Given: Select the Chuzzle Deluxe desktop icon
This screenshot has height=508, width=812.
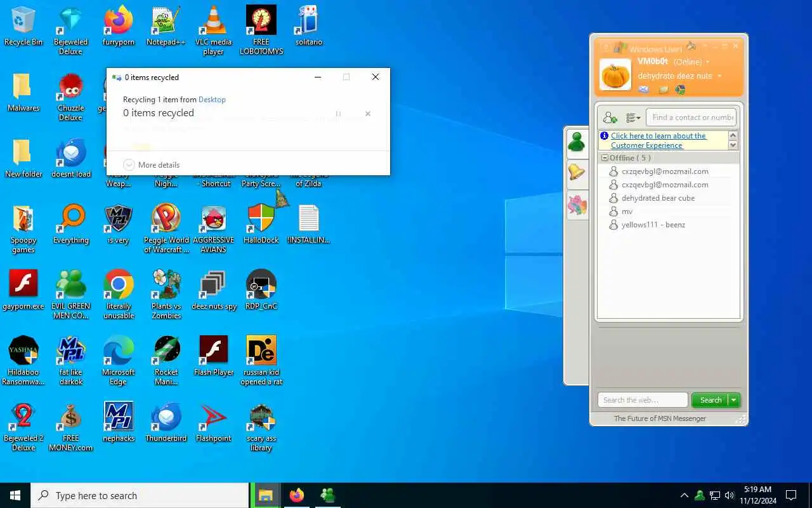Looking at the screenshot, I should click(x=70, y=97).
